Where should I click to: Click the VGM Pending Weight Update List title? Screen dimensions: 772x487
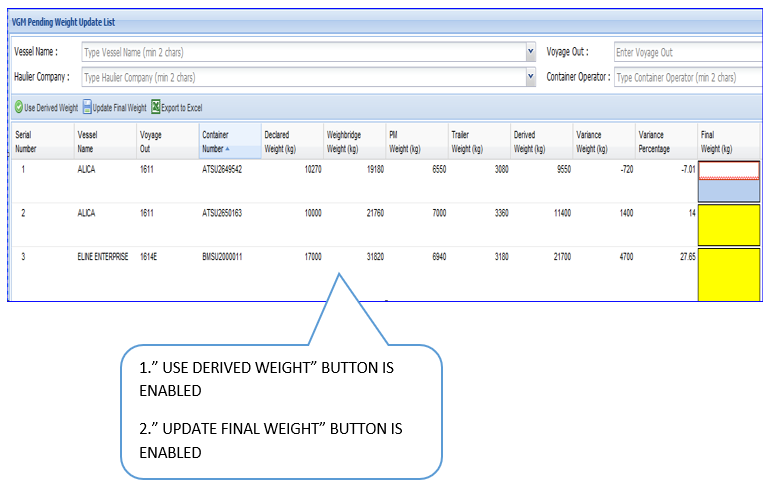pos(63,22)
